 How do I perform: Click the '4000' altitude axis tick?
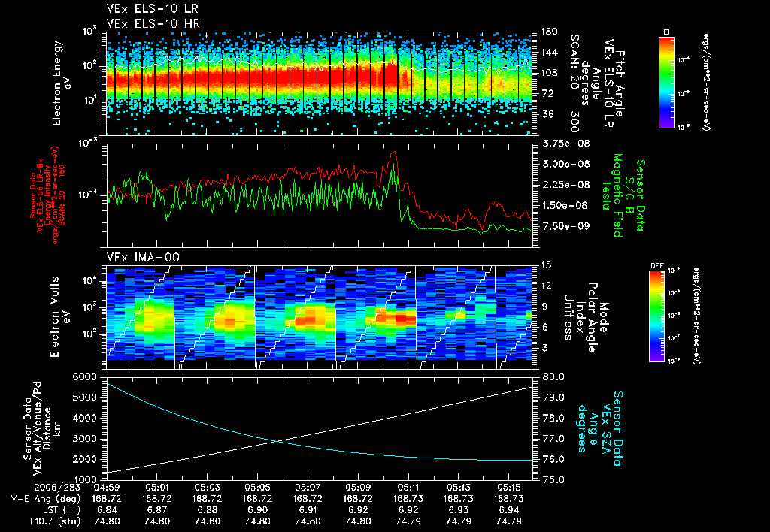click(86, 418)
